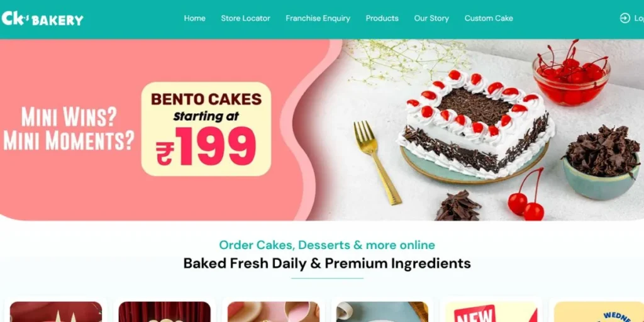Click the CK's Bakery logo
644x322 pixels.
[42, 18]
